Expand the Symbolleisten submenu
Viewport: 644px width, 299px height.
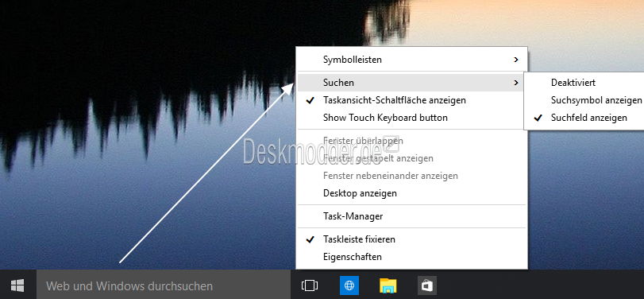pos(412,60)
